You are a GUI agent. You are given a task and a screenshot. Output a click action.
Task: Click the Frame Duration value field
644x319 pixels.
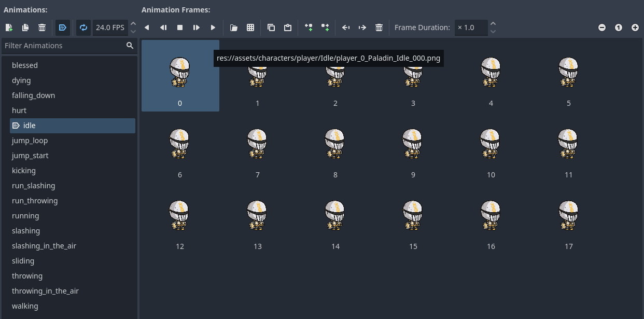(x=470, y=27)
